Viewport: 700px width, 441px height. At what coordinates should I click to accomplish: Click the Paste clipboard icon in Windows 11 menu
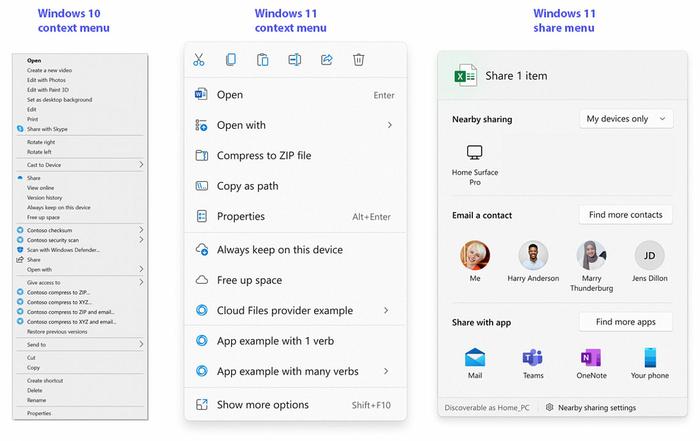pyautogui.click(x=262, y=59)
